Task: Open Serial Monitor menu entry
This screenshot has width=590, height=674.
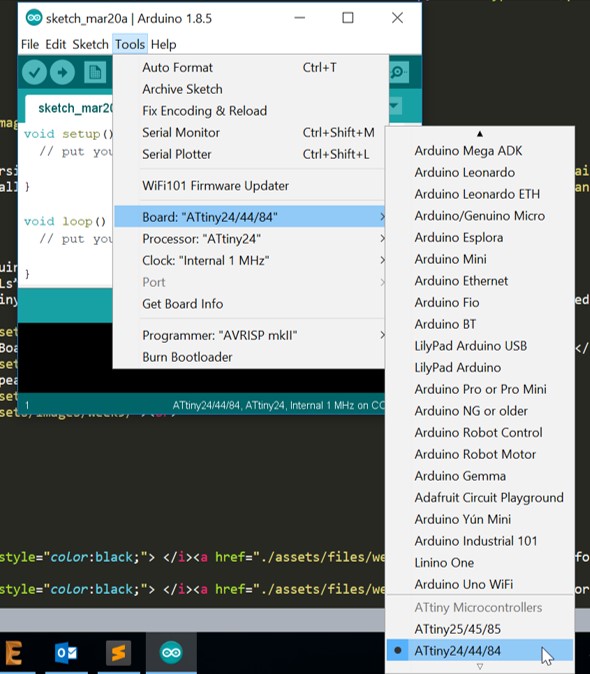Action: pos(250,132)
